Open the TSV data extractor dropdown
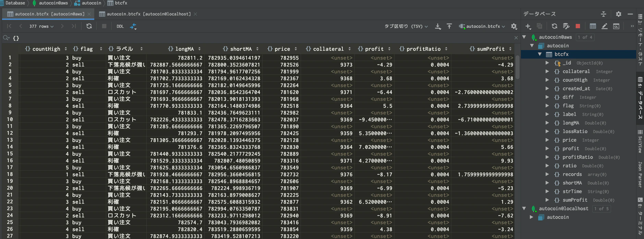The height and width of the screenshot is (239, 644). coord(406,26)
